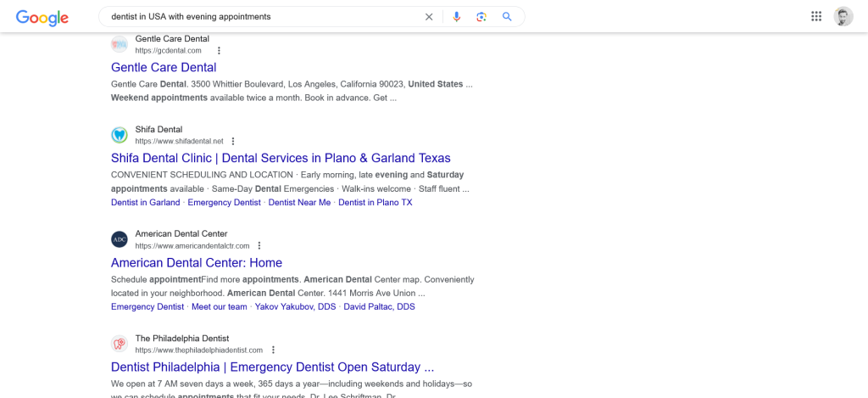Follow the Meet our team sitelink
Screen dimensions: 868x398
(220, 306)
